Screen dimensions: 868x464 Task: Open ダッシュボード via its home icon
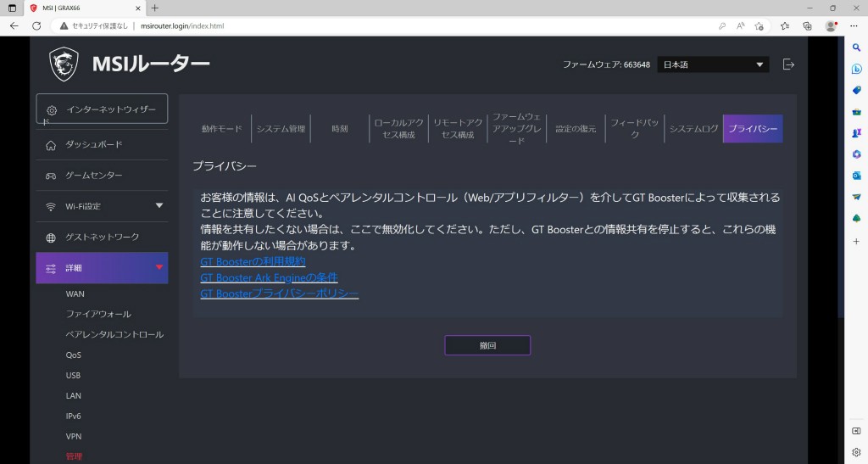coord(51,145)
